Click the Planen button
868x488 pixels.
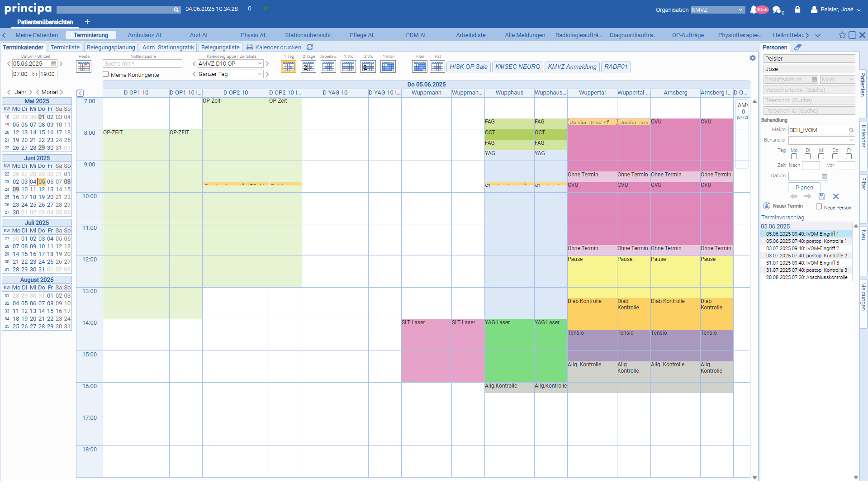[x=804, y=187]
